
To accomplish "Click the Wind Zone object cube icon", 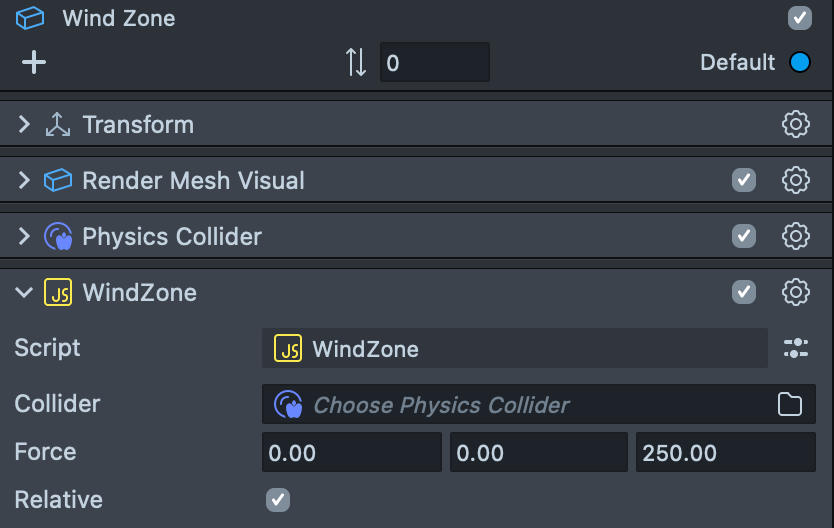I will 30,18.
